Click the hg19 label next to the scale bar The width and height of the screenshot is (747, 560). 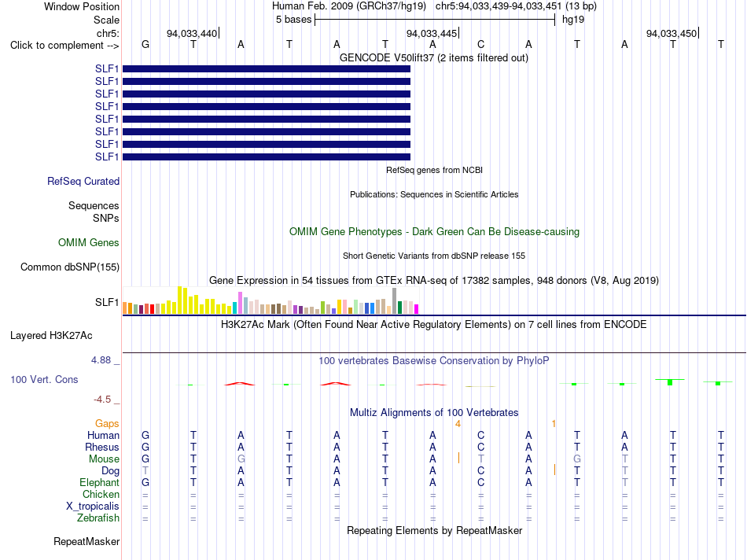pos(573,20)
